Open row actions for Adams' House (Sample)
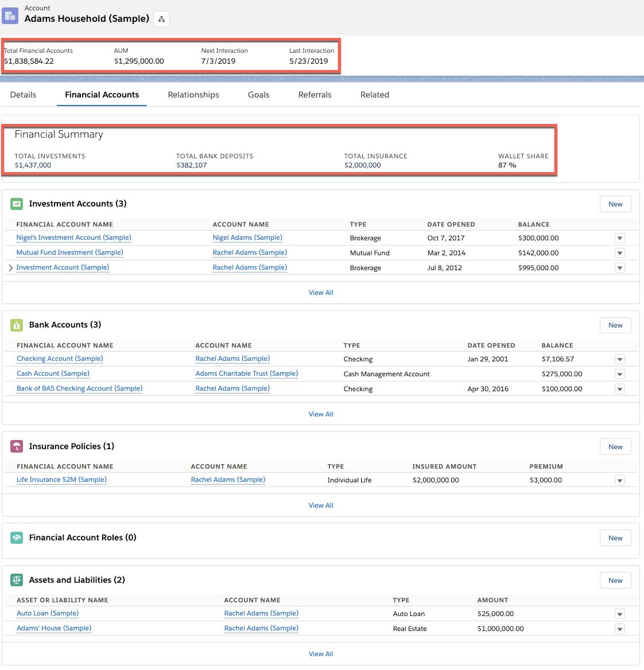 click(x=619, y=628)
